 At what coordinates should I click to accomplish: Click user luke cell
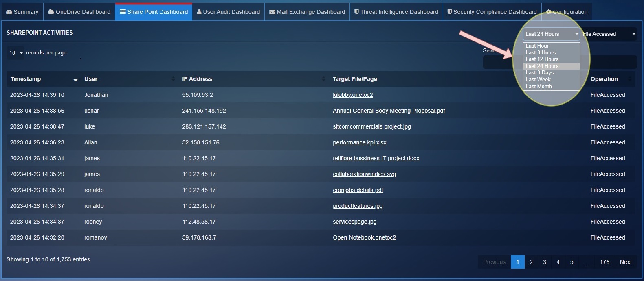coord(90,126)
